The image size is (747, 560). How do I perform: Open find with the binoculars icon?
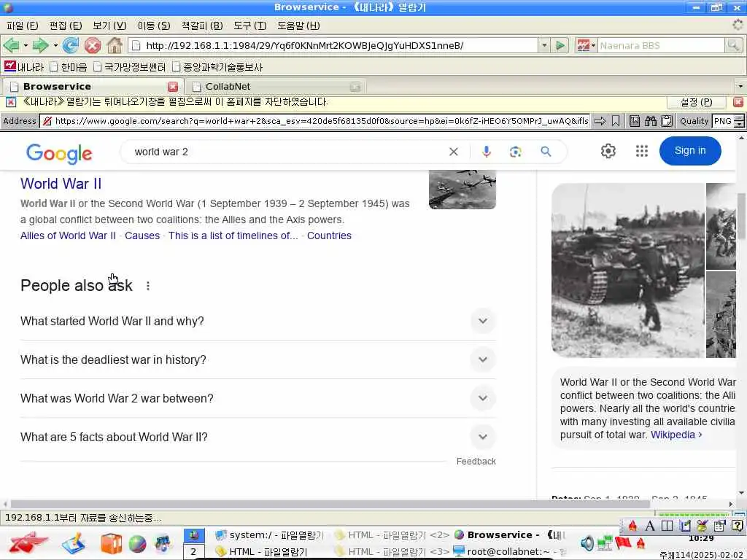[x=650, y=121]
